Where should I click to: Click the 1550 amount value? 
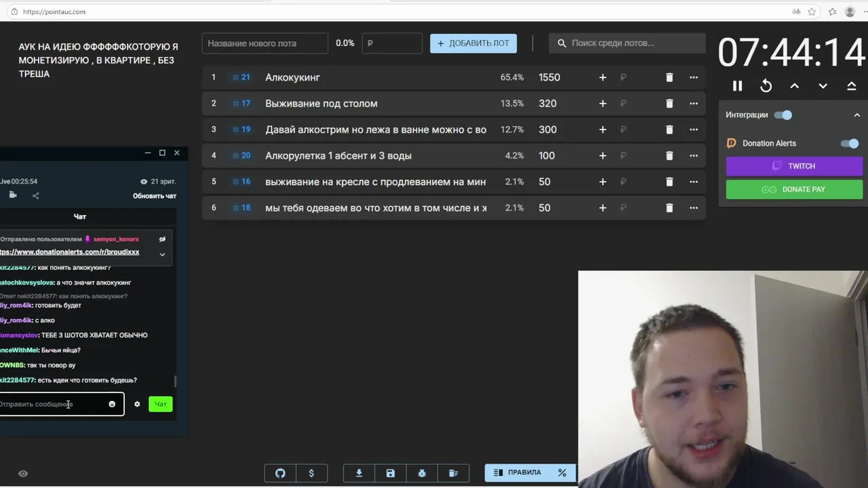549,77
